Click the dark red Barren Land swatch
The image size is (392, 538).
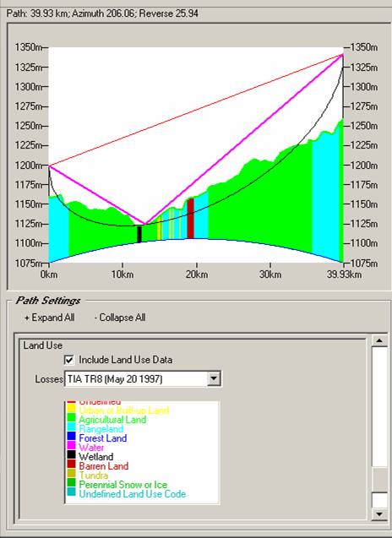[71, 465]
